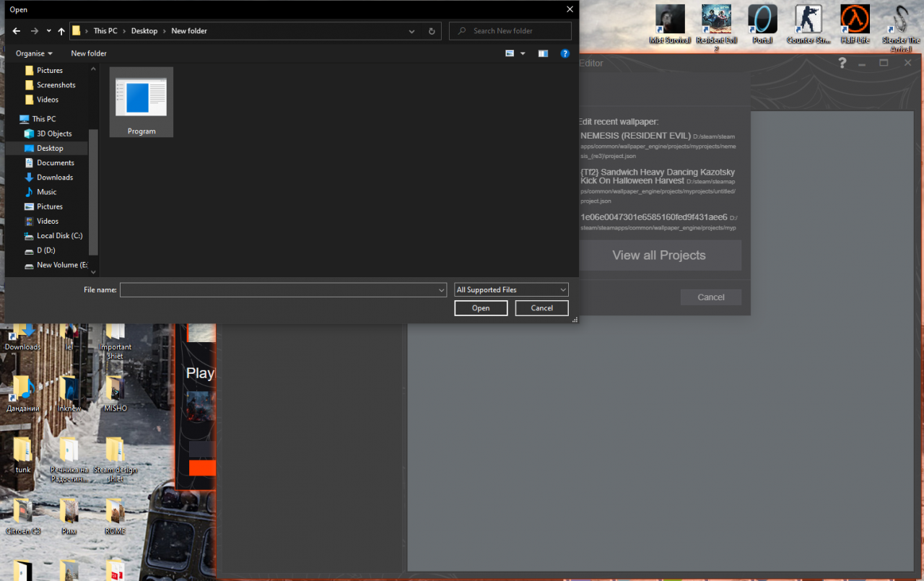924x581 pixels.
Task: Click the View all Projects button
Action: [658, 255]
